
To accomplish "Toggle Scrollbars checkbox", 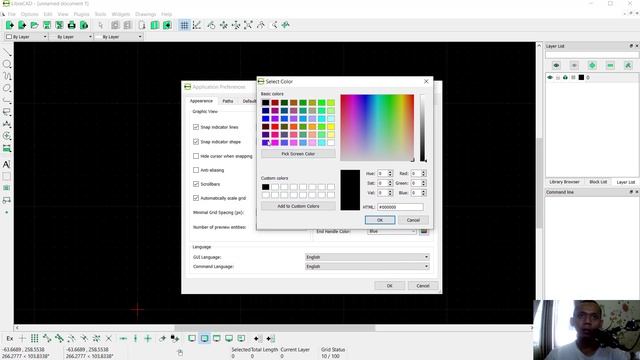I will (196, 184).
